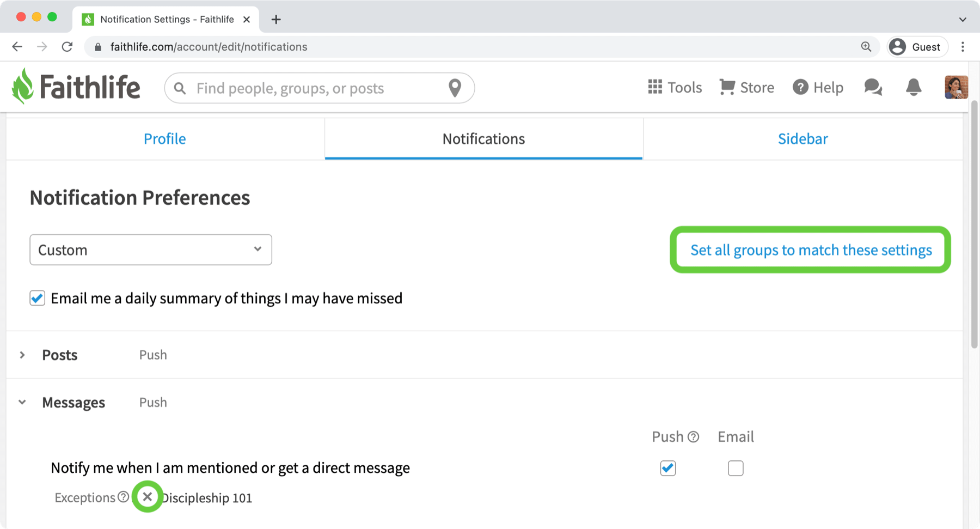Open the tab search dropdown arrow

(963, 20)
